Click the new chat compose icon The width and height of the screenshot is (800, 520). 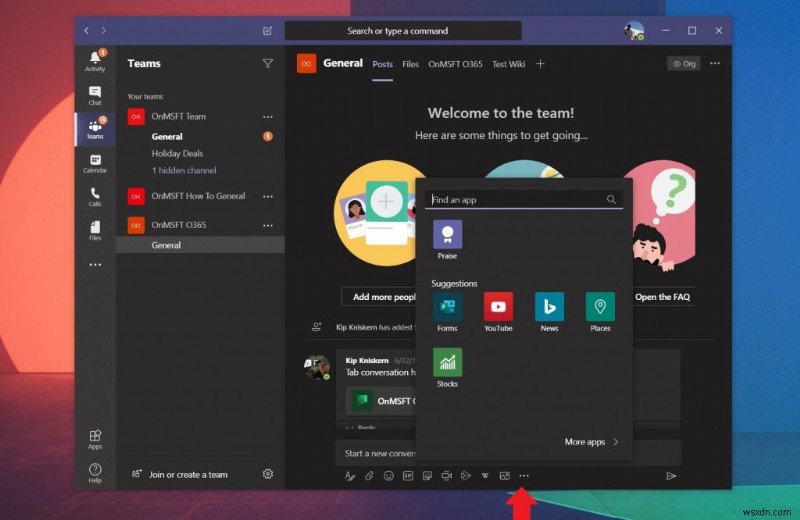tap(267, 31)
